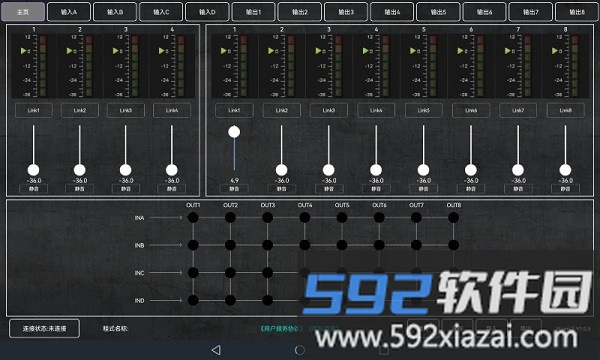The width and height of the screenshot is (600, 360).
Task: Switch to the 输出6 tab
Action: (484, 12)
